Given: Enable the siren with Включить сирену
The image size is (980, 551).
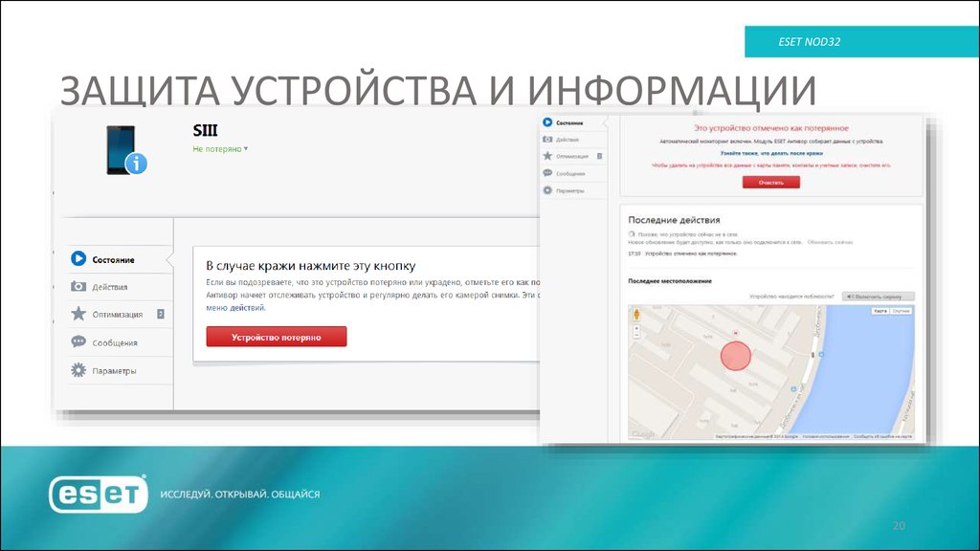Looking at the screenshot, I should click(x=876, y=297).
